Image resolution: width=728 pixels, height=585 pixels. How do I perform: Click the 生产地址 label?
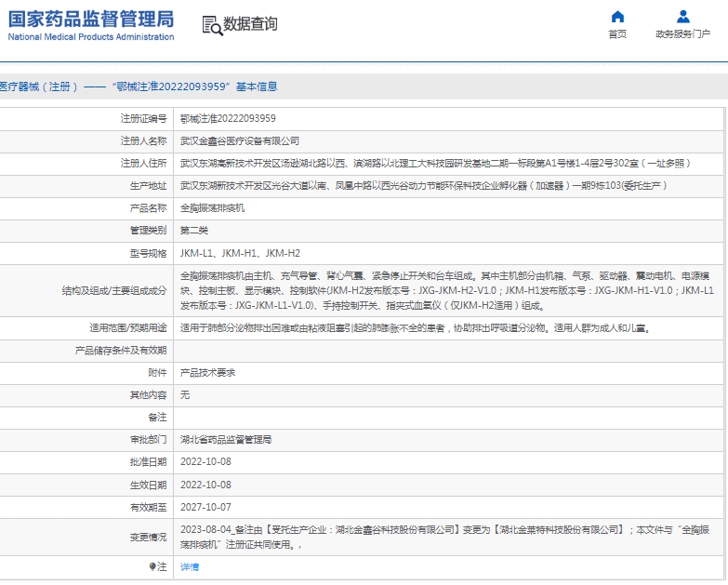[x=148, y=186]
